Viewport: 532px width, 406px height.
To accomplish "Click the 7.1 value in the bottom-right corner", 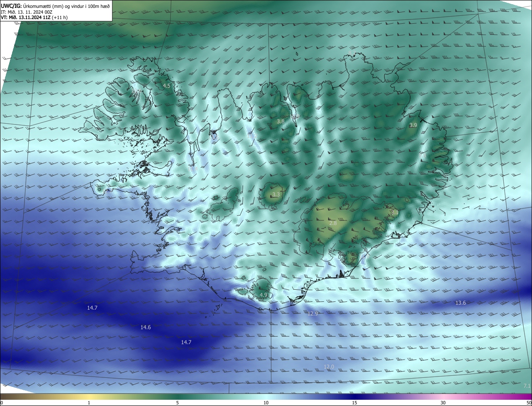I will (x=527, y=386).
